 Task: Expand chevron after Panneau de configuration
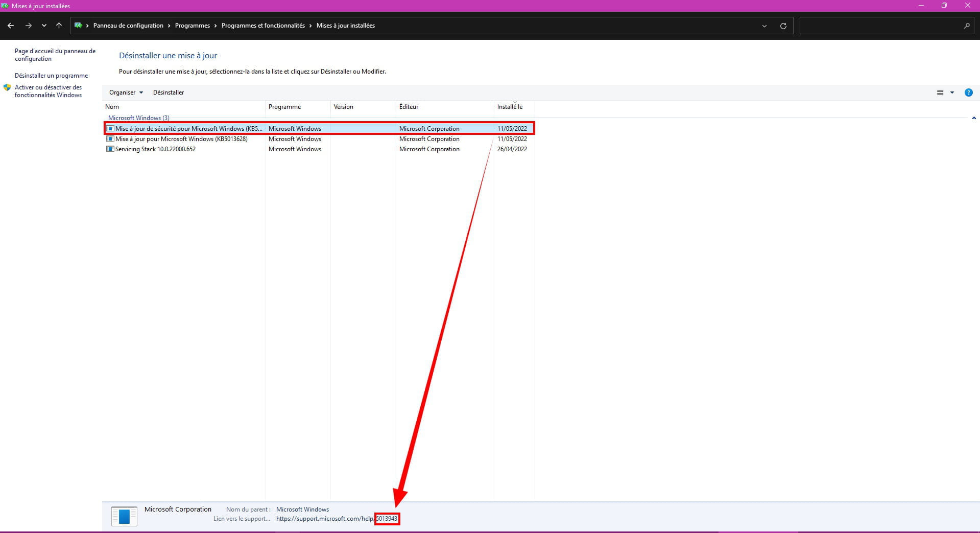pos(169,26)
